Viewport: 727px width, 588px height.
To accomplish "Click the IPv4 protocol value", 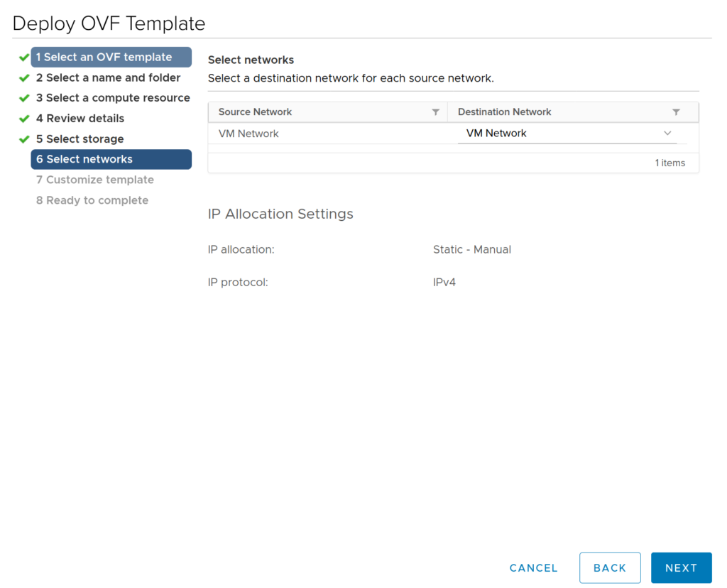I will click(x=444, y=283).
